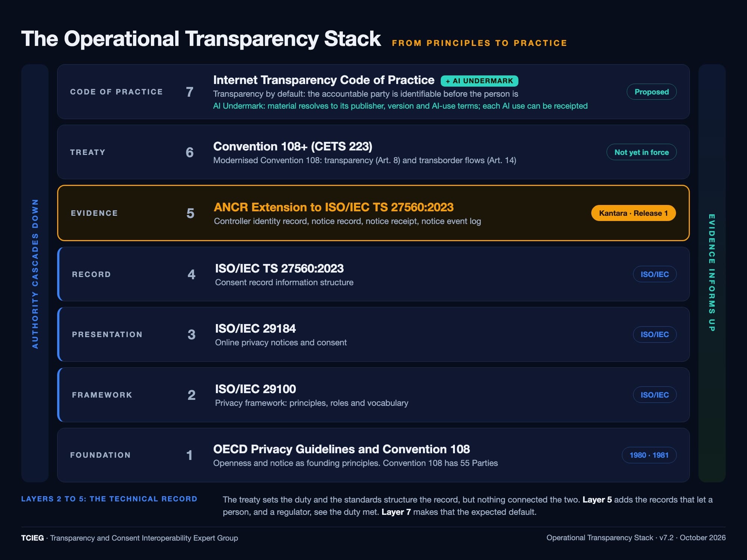Click the layer number 2
The height and width of the screenshot is (560, 747).
coord(192,395)
